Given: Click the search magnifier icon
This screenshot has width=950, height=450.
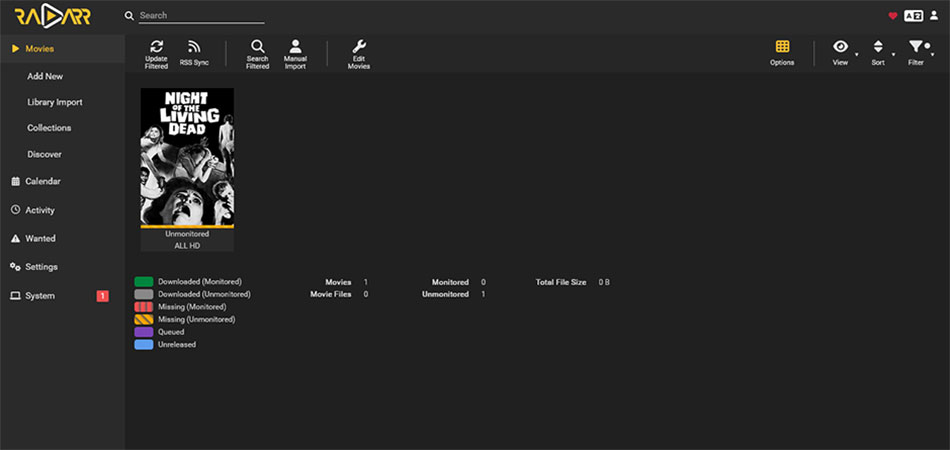Looking at the screenshot, I should click(129, 16).
